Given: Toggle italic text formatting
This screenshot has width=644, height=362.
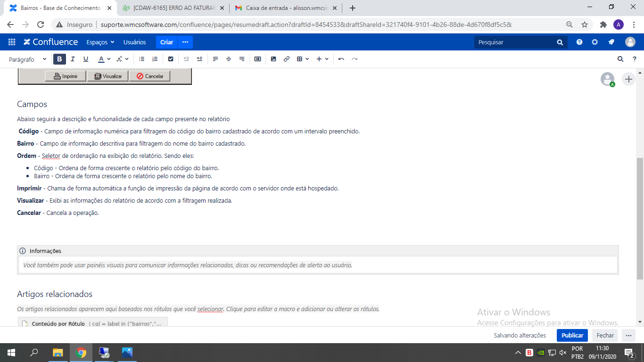Looking at the screenshot, I should [73, 59].
